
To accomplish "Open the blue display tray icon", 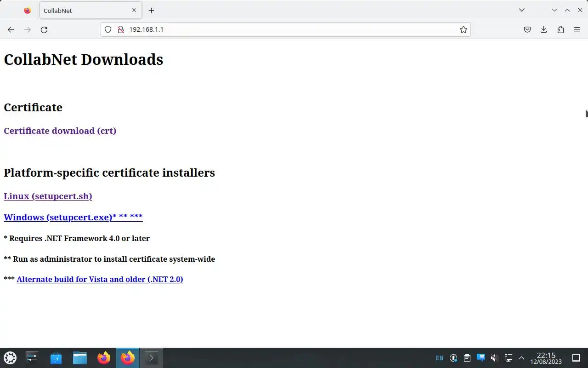I will click(x=481, y=357).
